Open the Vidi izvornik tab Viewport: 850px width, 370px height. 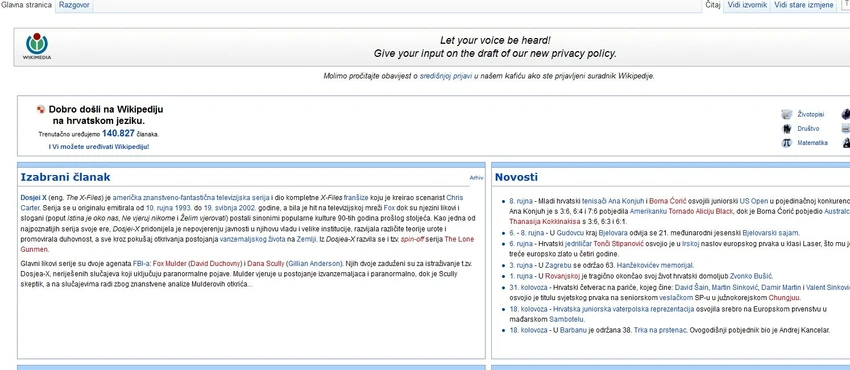[x=748, y=5]
